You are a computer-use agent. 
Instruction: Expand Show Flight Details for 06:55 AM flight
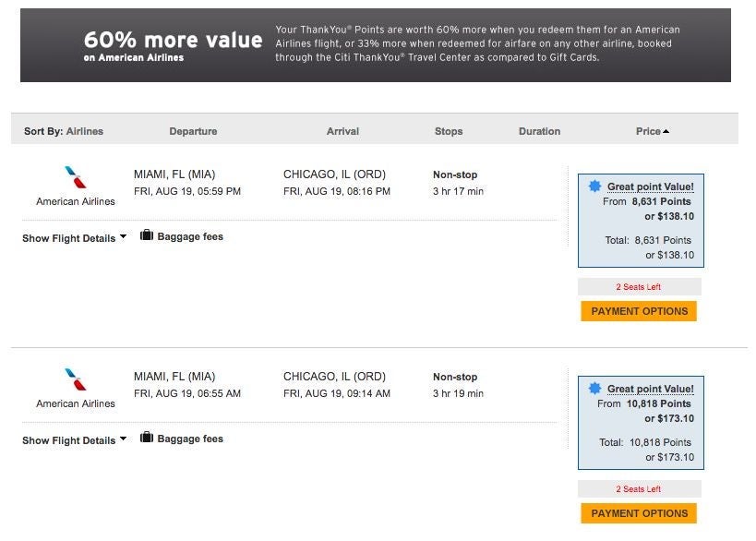(74, 440)
